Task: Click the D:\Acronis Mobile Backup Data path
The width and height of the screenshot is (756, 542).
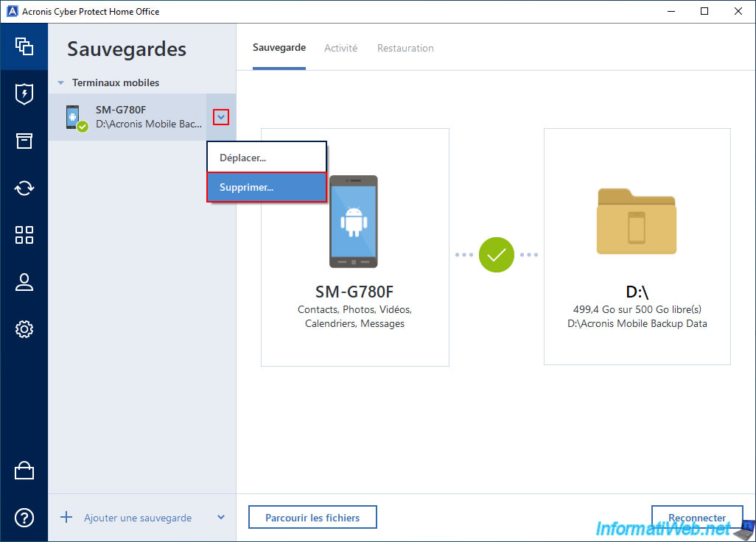Action: [x=637, y=323]
